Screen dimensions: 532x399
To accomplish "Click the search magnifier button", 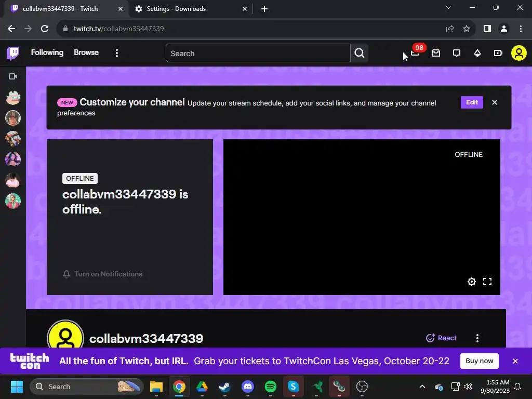I will click(360, 53).
